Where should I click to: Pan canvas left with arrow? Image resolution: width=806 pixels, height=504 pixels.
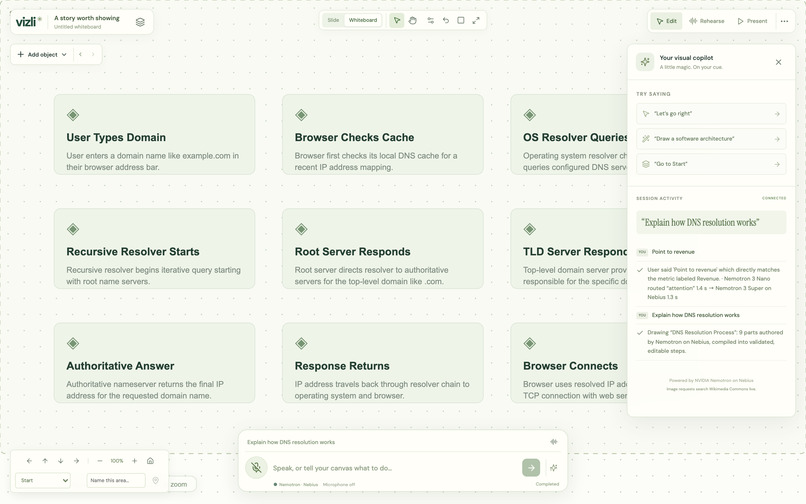[x=29, y=461]
